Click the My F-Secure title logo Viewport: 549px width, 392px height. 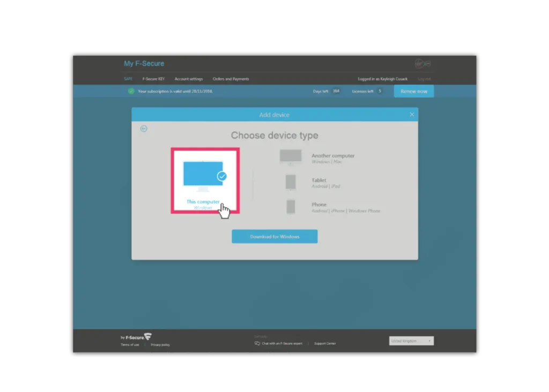click(144, 64)
